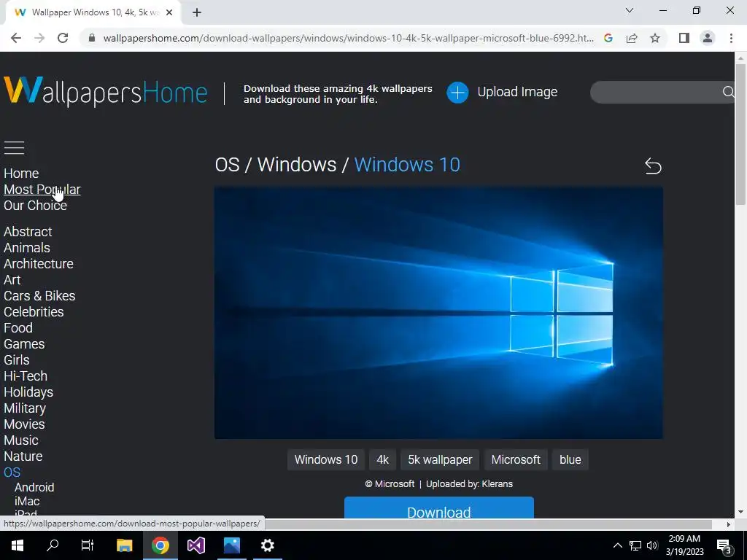Click the search magnifier icon on site
This screenshot has height=560, width=747.
click(729, 92)
